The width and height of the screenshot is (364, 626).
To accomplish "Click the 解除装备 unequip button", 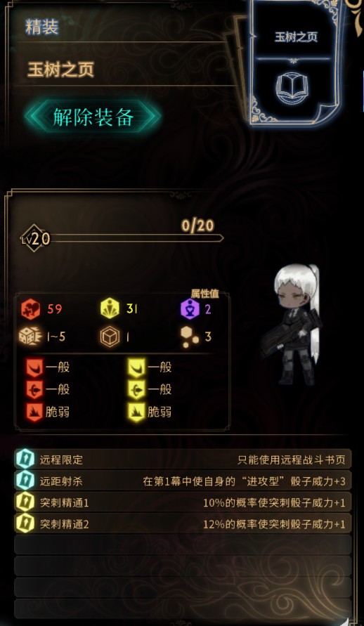I will click(93, 117).
